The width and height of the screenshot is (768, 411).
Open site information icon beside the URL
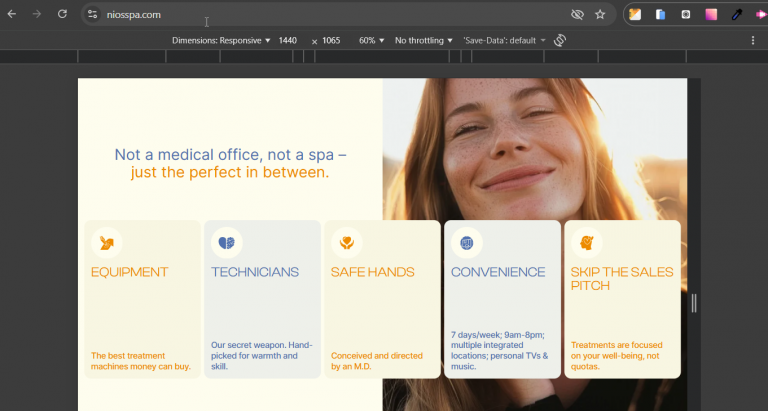click(x=92, y=15)
